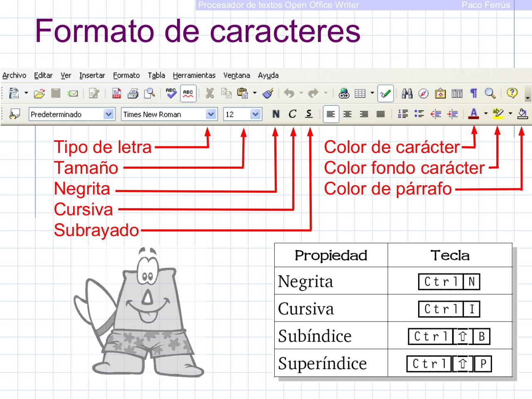Click the highlighting color tool with yellow bar
Viewport: 532px width, 399px height.
tap(498, 114)
